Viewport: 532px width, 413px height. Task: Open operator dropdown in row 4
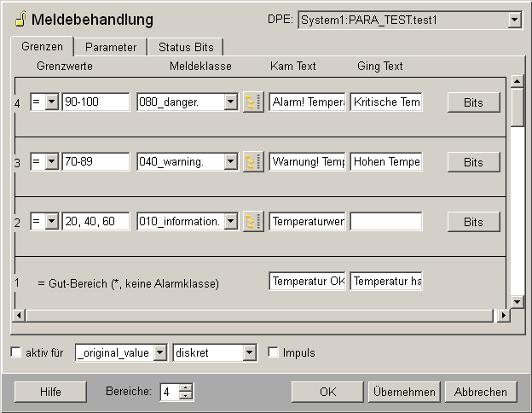click(x=51, y=102)
